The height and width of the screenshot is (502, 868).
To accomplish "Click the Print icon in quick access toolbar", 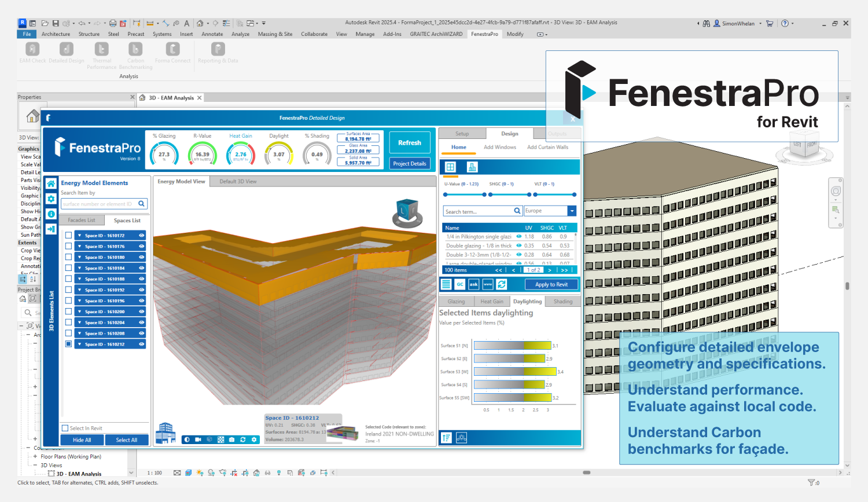I will [x=113, y=23].
